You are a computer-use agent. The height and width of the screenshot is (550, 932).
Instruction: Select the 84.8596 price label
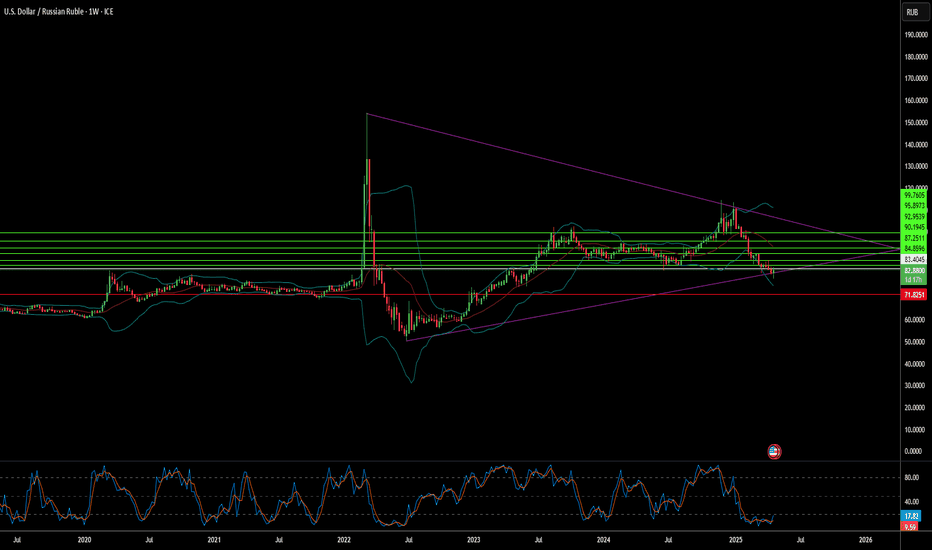pyautogui.click(x=914, y=249)
